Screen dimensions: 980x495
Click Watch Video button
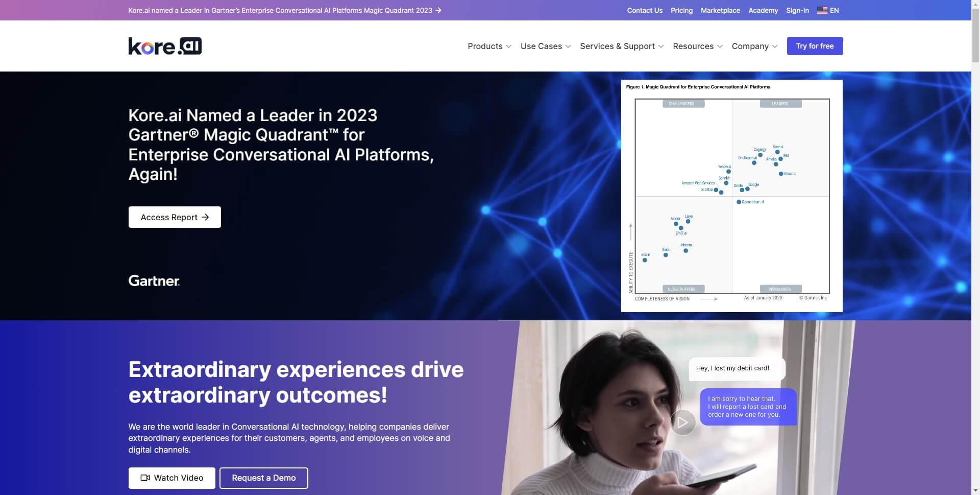171,478
